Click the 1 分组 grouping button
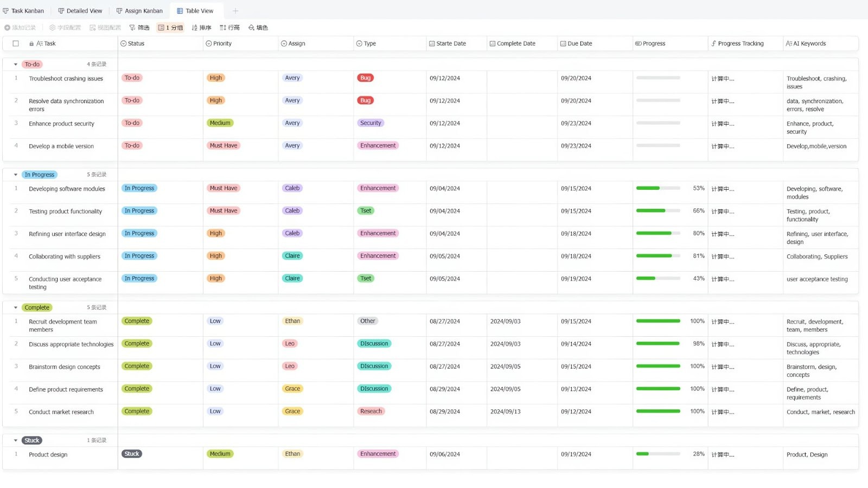Image resolution: width=868 pixels, height=488 pixels. click(170, 27)
